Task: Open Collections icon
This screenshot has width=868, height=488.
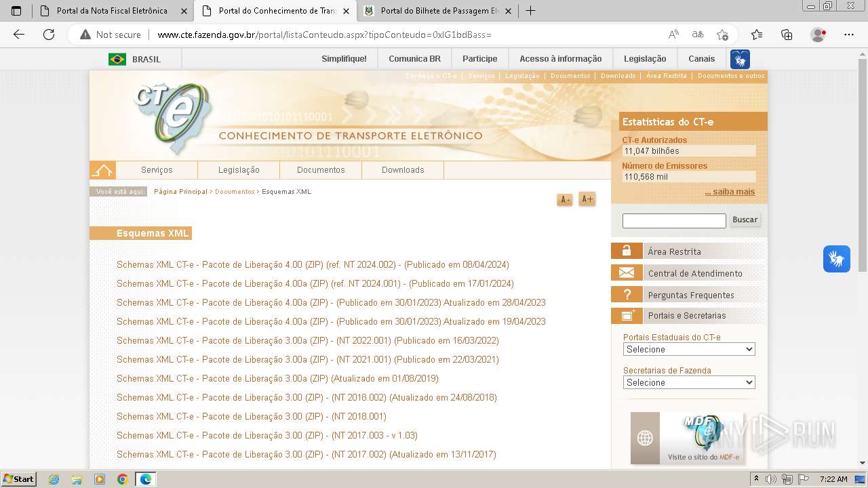Action: [x=787, y=35]
